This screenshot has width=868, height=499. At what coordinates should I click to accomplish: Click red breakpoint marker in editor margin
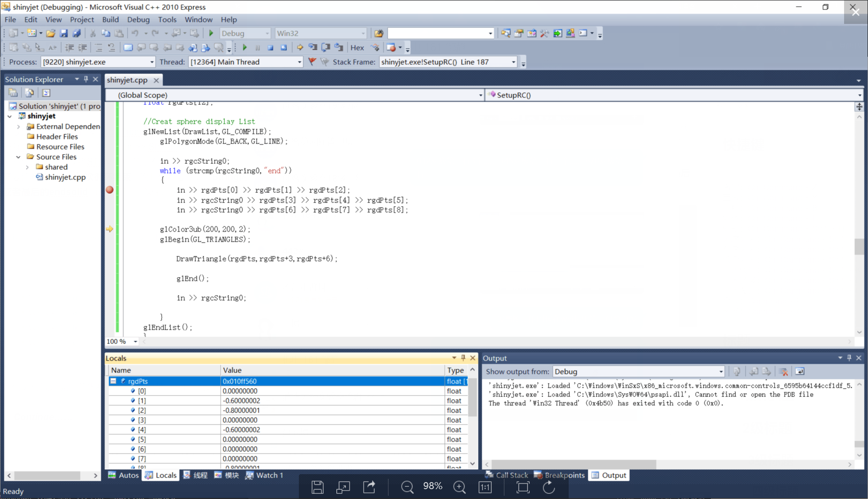pyautogui.click(x=110, y=190)
